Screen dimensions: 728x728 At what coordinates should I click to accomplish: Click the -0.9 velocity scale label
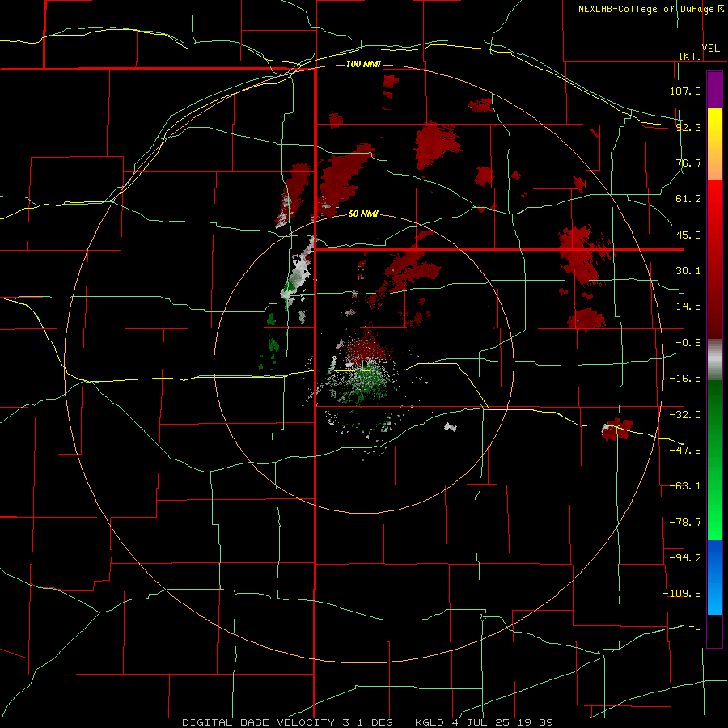click(x=688, y=343)
